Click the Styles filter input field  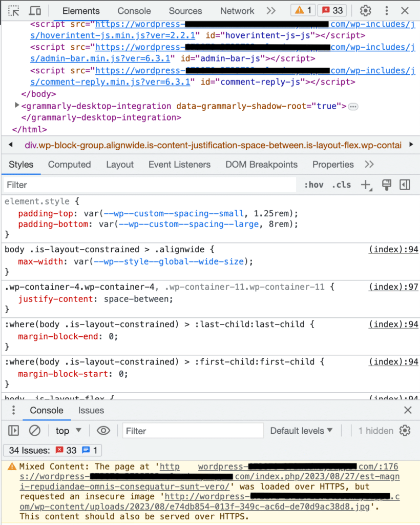click(x=150, y=185)
